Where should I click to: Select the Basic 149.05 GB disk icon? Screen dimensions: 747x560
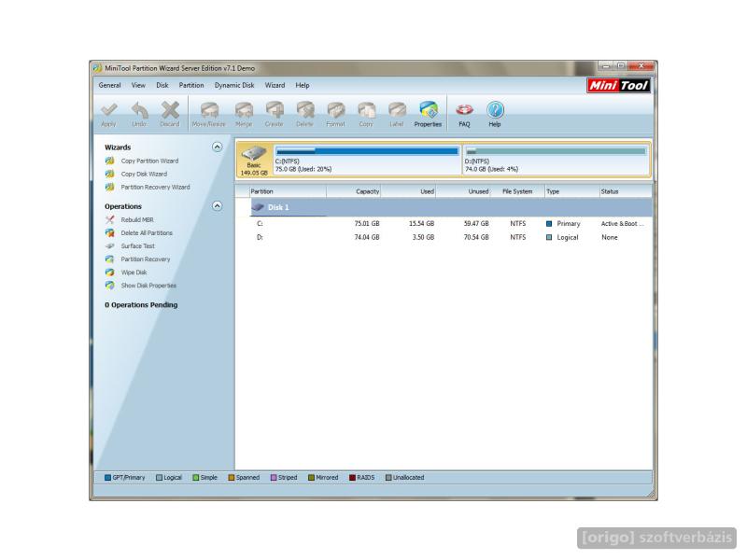(x=254, y=160)
